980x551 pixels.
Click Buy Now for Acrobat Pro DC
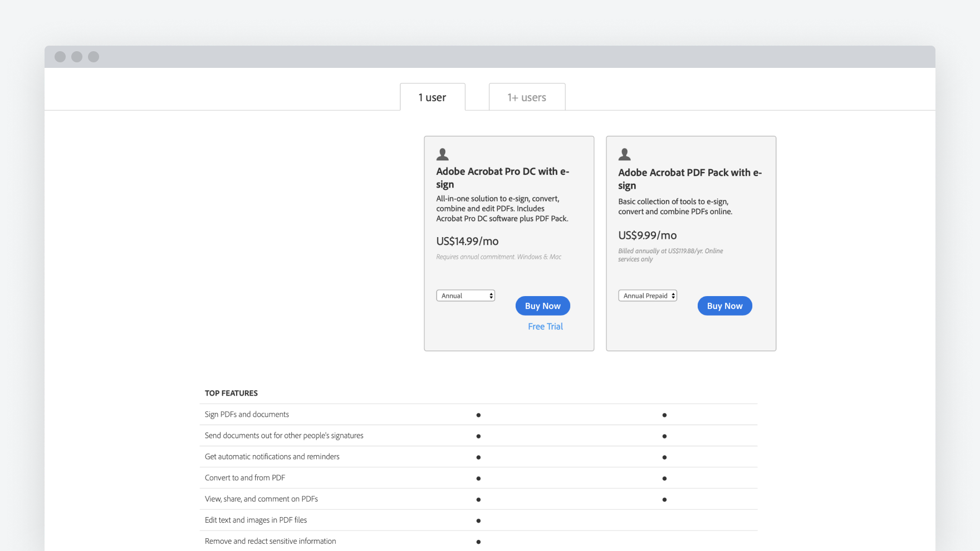(x=542, y=306)
